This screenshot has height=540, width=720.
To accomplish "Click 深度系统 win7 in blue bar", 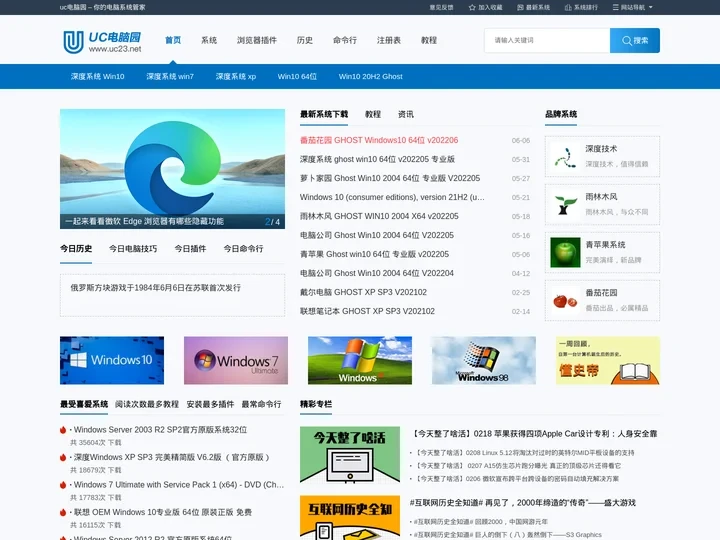I will pos(170,77).
